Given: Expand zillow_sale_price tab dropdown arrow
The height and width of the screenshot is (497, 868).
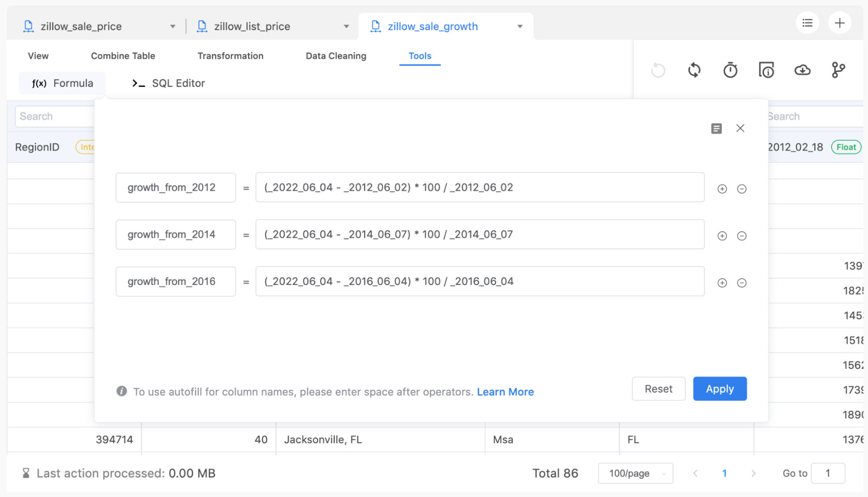Looking at the screenshot, I should pos(173,27).
